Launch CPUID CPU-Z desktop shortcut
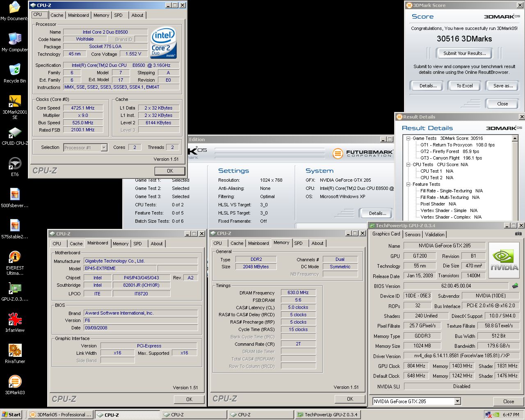 [15, 136]
